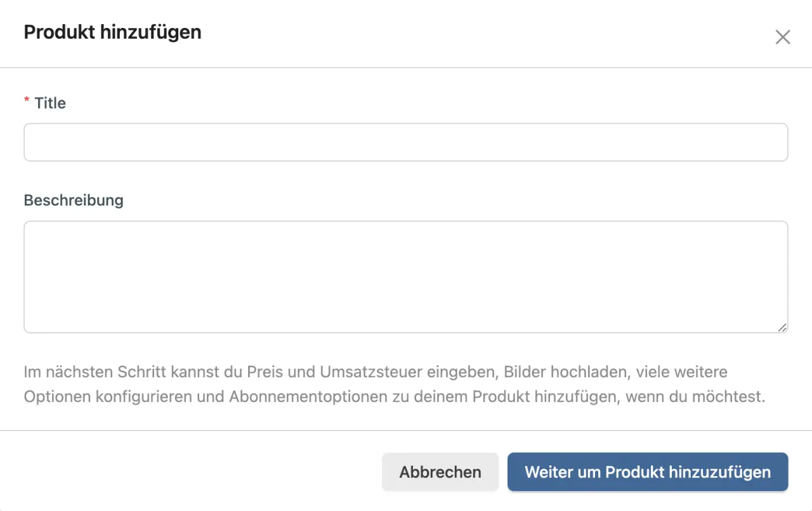812x511 pixels.
Task: Click the red required asterisk beside Title
Action: (x=26, y=100)
